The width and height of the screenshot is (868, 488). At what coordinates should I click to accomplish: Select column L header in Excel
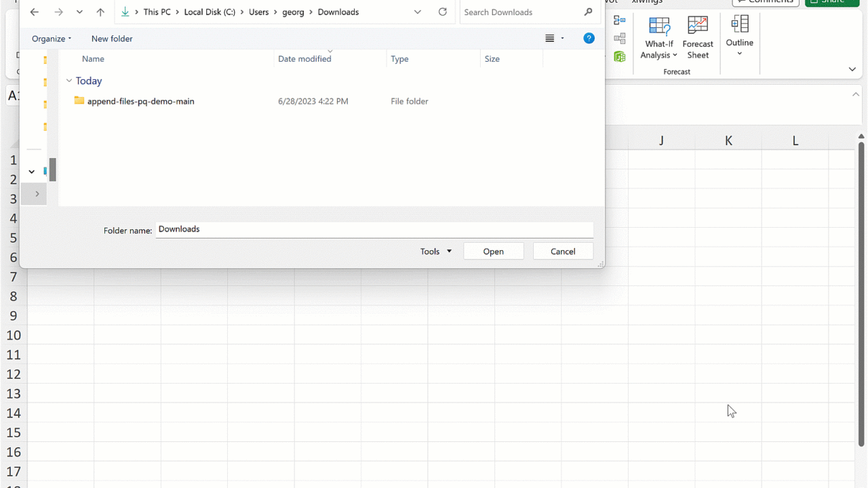pyautogui.click(x=795, y=141)
